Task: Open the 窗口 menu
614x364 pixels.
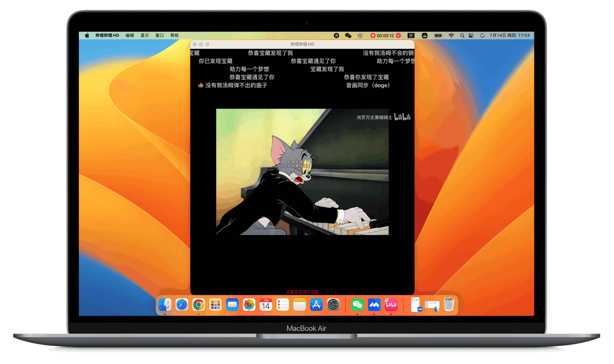Action: (160, 35)
